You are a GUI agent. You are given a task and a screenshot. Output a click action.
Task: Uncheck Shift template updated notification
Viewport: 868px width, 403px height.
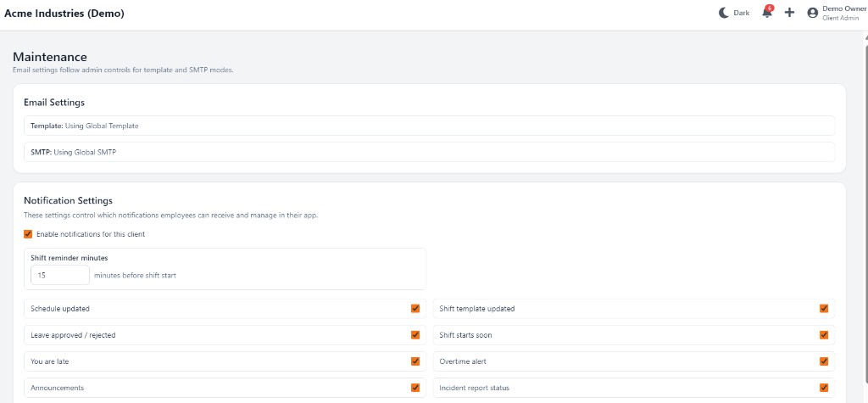pos(824,308)
